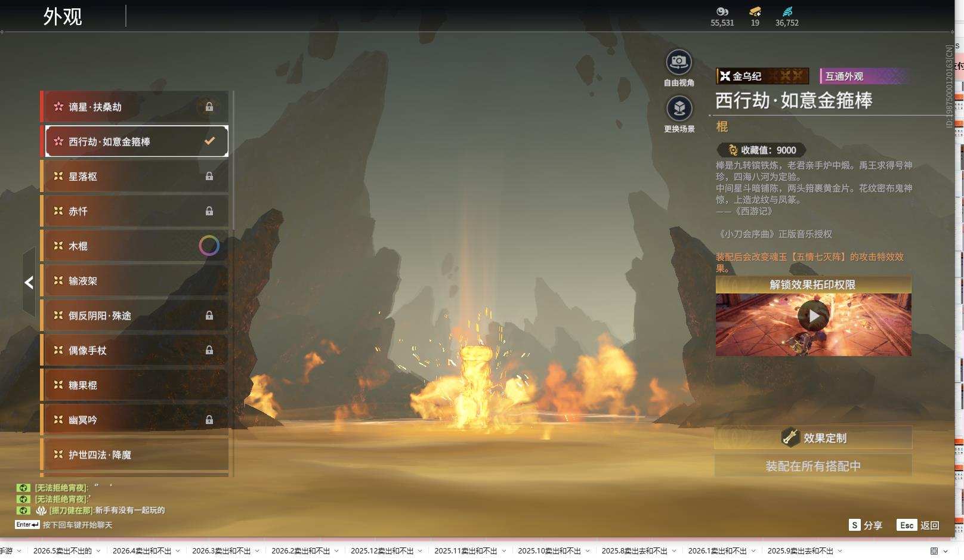Image resolution: width=964 pixels, height=560 pixels.
Task: Open dropdown arrow on 2025.12卖出和不出 sheet tab
Action: [420, 551]
